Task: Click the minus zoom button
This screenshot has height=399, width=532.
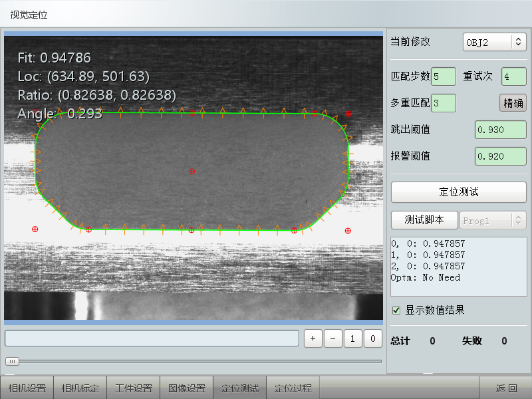Action: [333, 338]
